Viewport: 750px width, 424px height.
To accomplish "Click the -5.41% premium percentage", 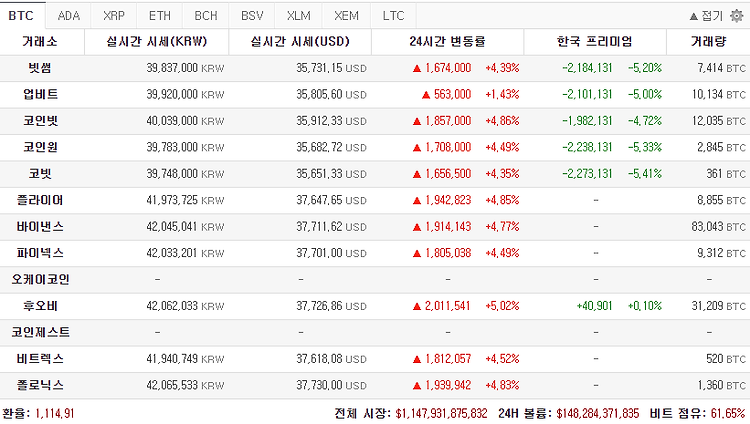I will click(x=645, y=174).
